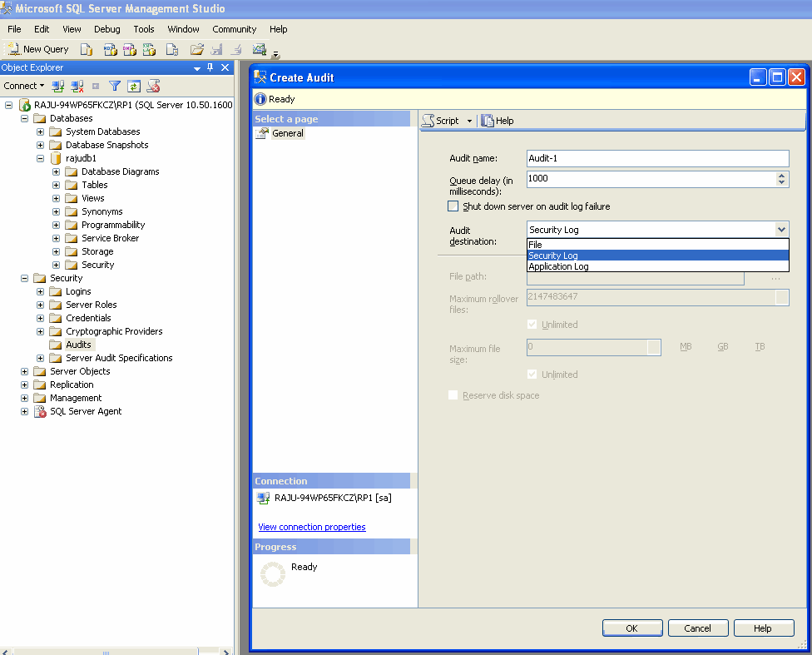812x655 pixels.
Task: Enable shut down server on audit log failure
Action: point(453,206)
